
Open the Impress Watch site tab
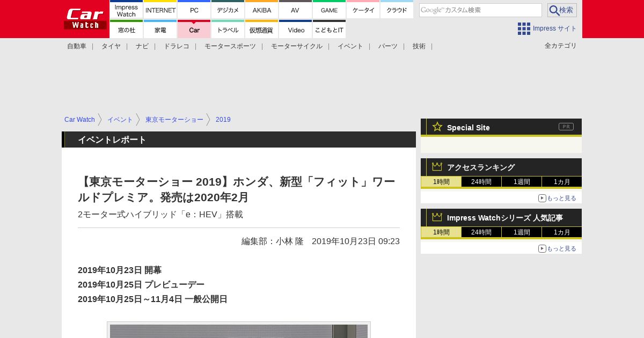126,9
